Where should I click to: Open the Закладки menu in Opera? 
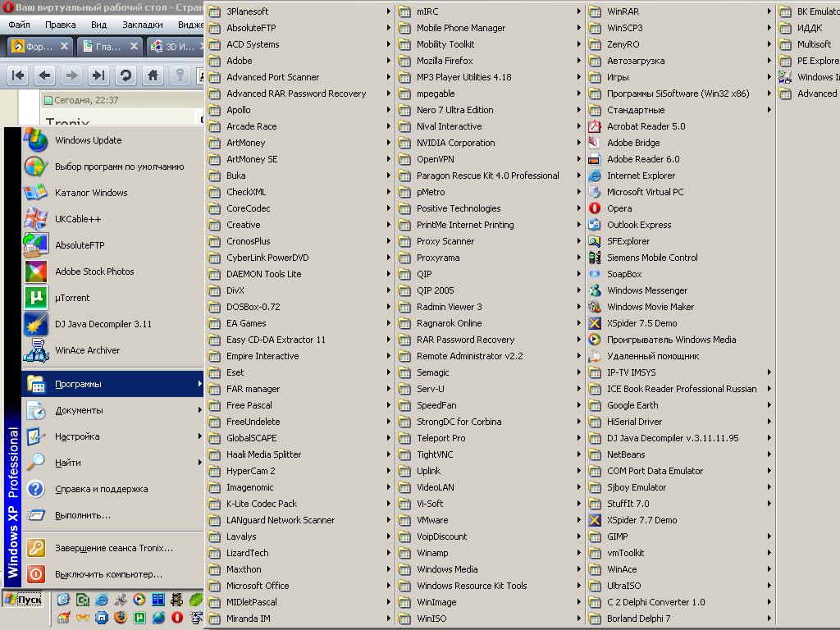[142, 25]
